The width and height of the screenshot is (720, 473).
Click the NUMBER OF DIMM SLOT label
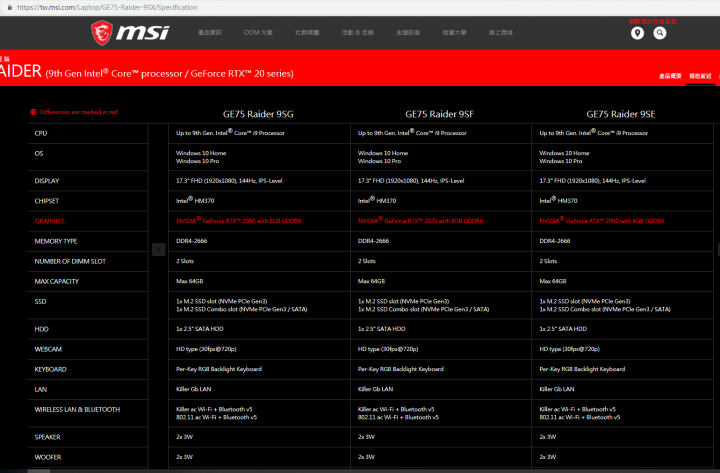[70, 261]
